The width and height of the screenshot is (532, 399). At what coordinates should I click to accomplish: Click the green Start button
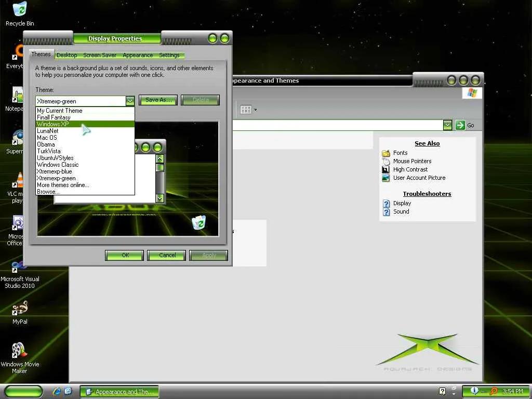coord(23,391)
